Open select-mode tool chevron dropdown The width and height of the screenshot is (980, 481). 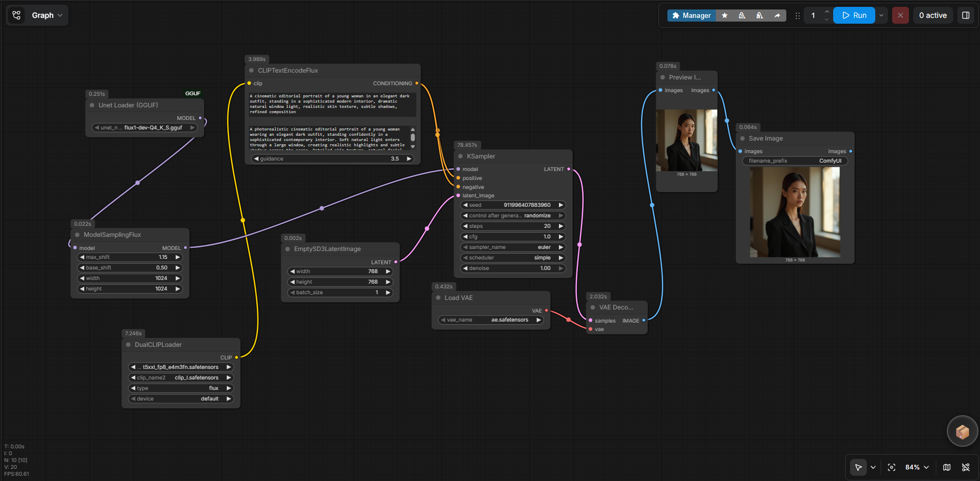tap(873, 467)
